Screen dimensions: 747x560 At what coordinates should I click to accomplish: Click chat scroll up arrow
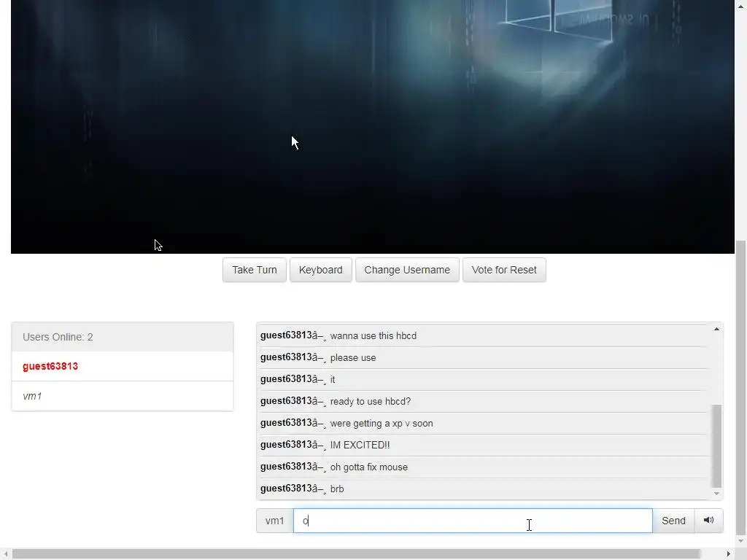click(x=716, y=329)
